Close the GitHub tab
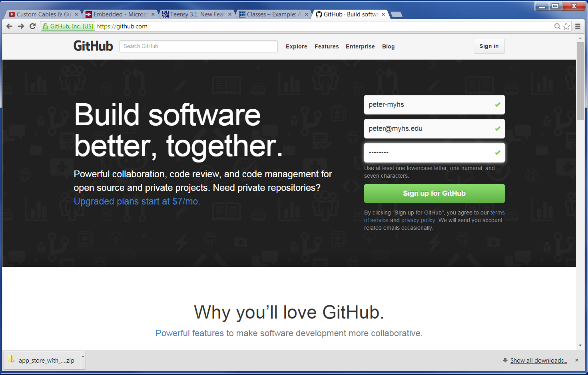The width and height of the screenshot is (588, 375). 383,14
